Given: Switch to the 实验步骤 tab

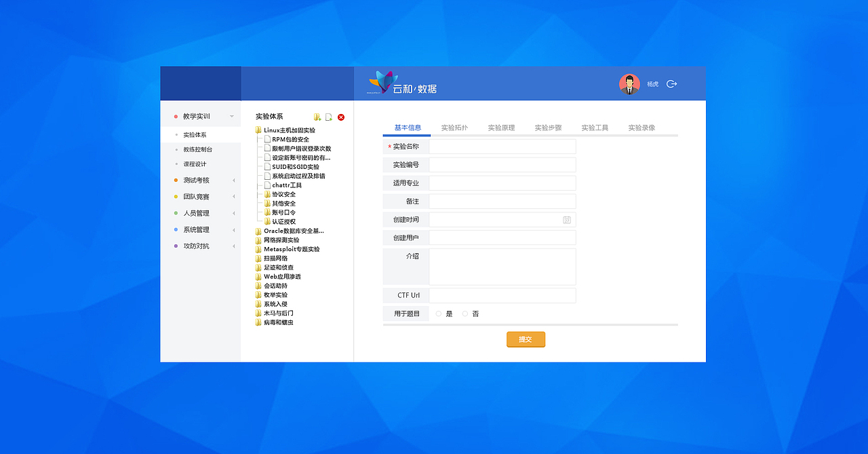Looking at the screenshot, I should (549, 126).
